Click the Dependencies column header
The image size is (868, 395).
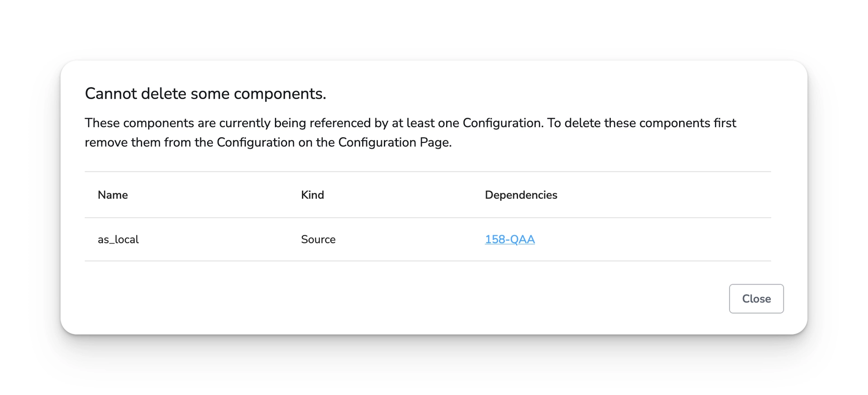pyautogui.click(x=521, y=195)
